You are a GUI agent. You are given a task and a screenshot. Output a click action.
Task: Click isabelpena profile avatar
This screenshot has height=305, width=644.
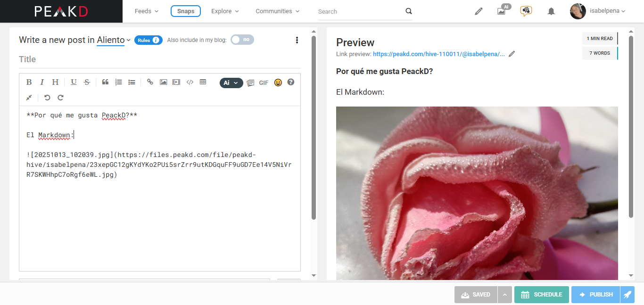click(x=578, y=11)
